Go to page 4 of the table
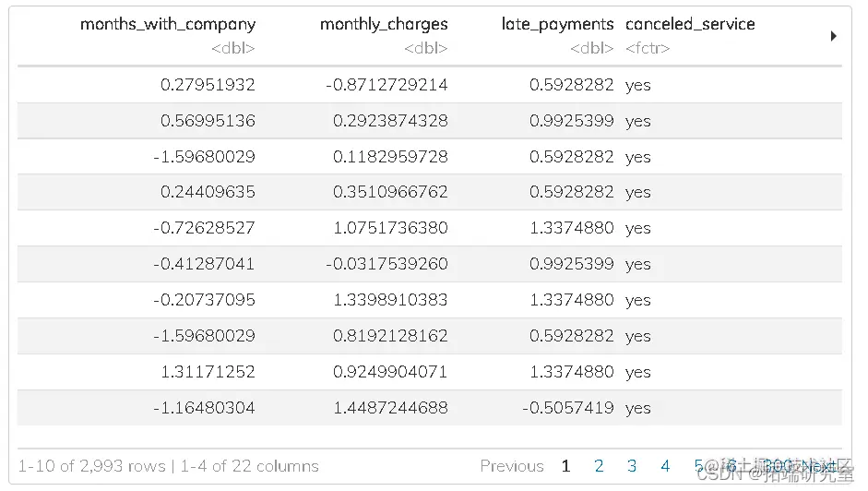This screenshot has height=491, width=868. tap(665, 466)
